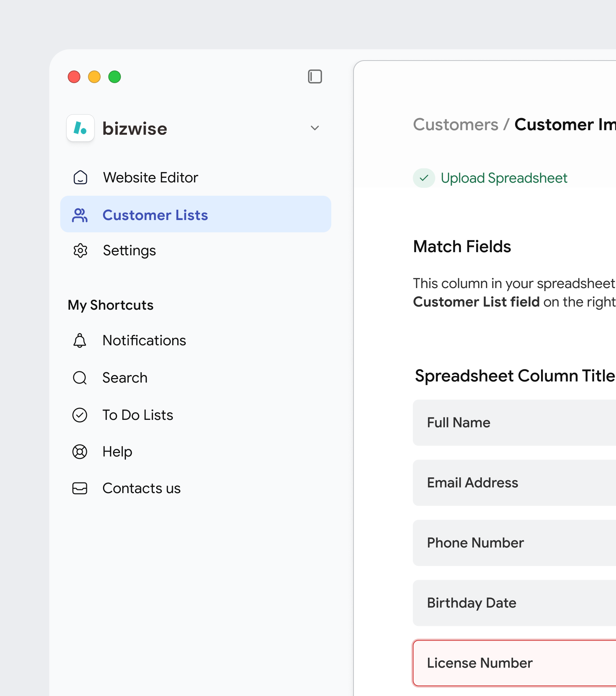
Task: Click the bizwise logo icon
Action: tap(81, 128)
